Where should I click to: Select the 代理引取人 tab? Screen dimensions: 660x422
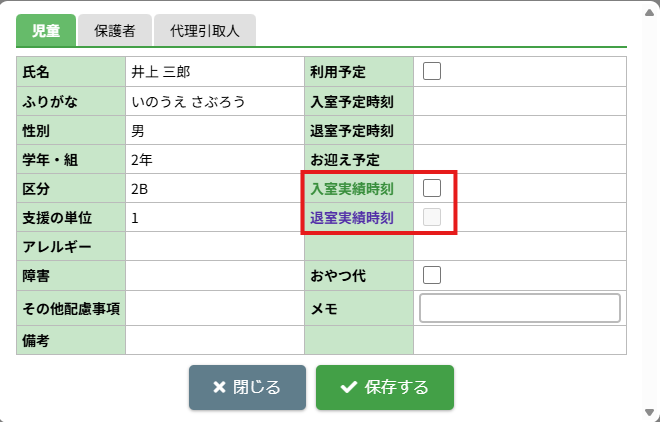(206, 30)
